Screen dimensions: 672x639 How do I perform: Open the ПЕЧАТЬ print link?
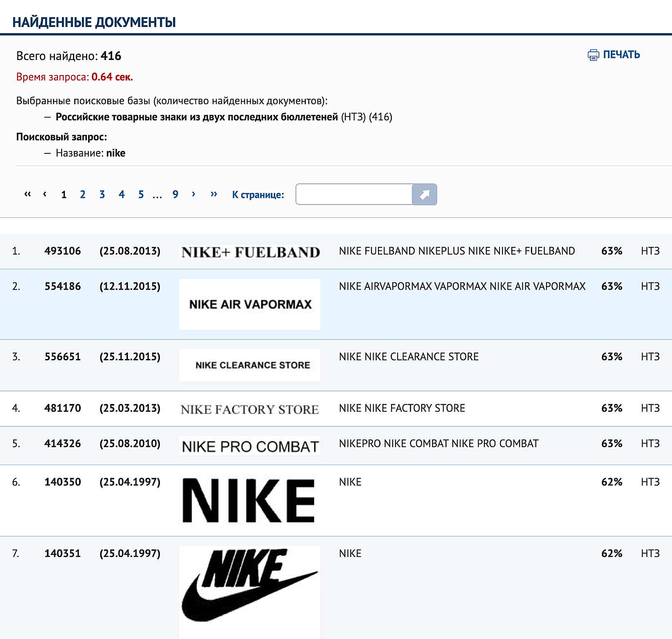[x=621, y=55]
